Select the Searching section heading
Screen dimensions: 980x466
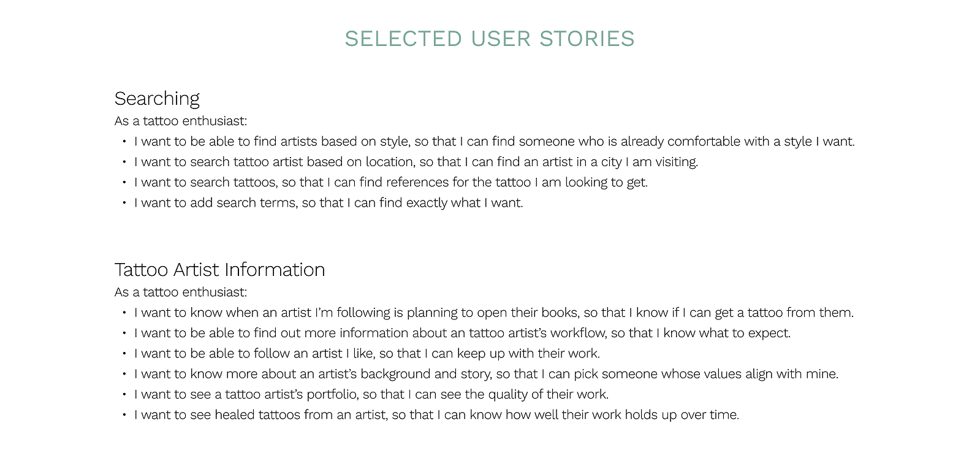[x=157, y=99]
